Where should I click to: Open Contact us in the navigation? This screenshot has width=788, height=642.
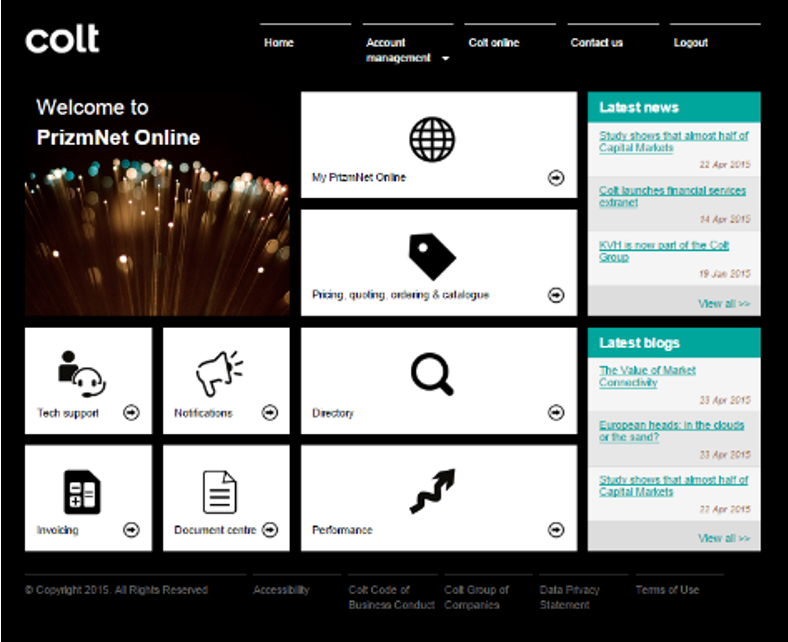(597, 43)
